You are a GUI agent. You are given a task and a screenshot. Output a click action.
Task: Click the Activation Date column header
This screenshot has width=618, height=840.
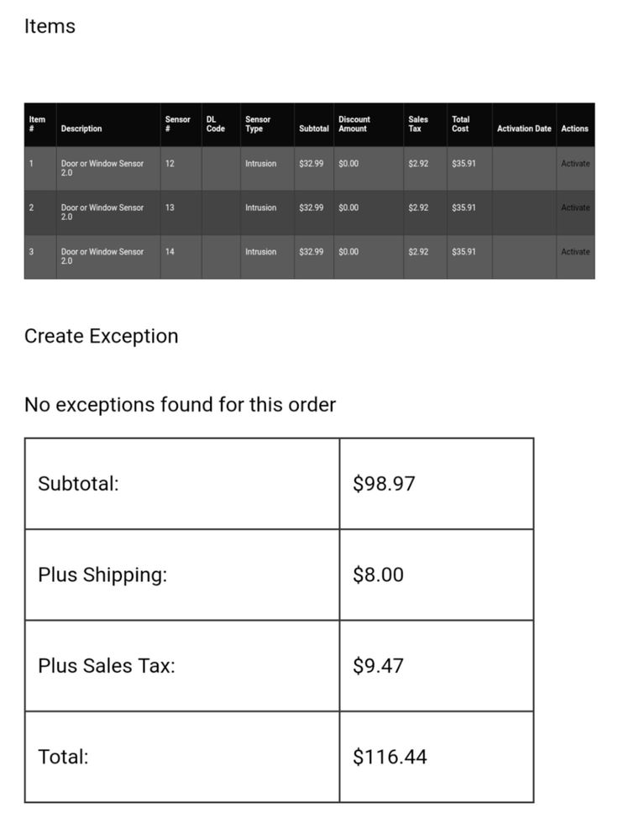[524, 129]
